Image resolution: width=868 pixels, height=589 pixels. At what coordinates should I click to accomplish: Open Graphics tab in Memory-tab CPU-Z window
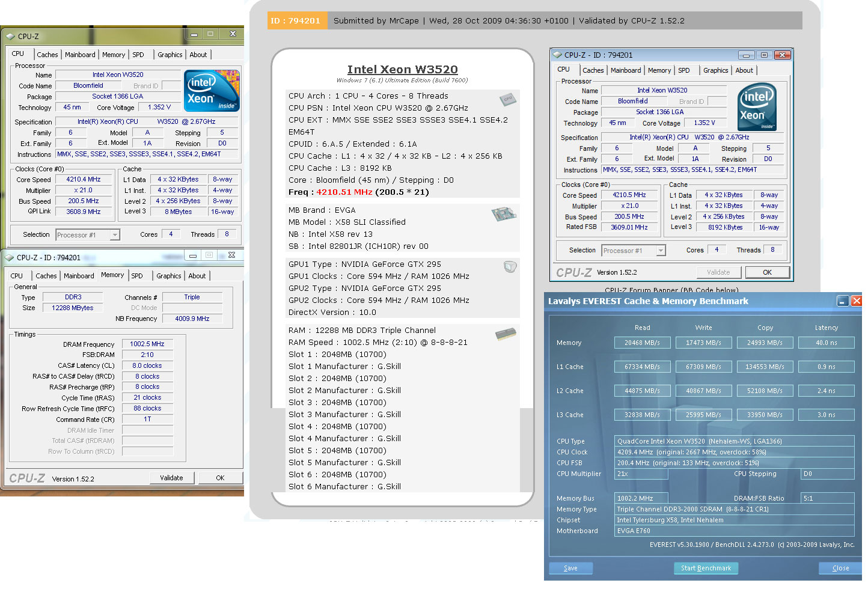(x=169, y=276)
